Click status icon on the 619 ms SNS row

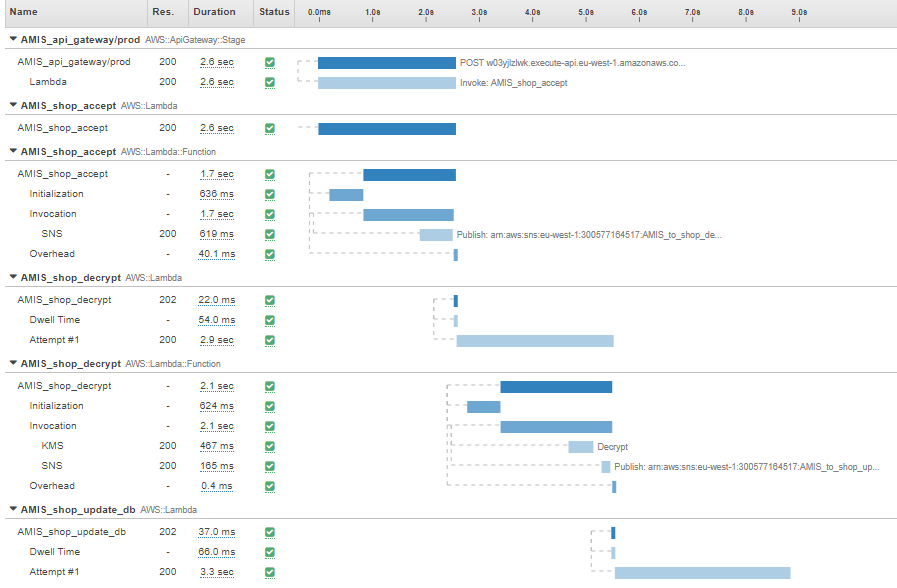pyautogui.click(x=269, y=234)
